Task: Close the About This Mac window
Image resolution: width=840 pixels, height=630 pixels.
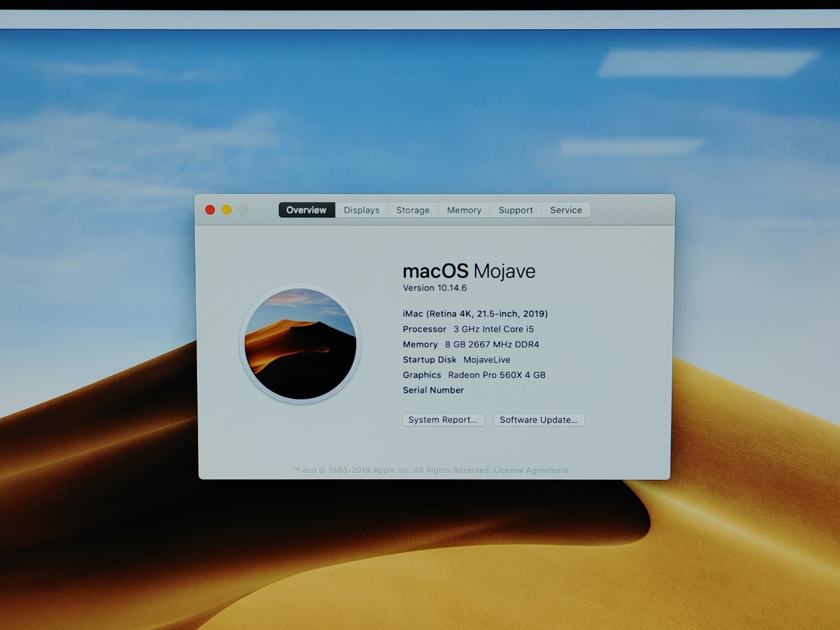Action: click(210, 210)
